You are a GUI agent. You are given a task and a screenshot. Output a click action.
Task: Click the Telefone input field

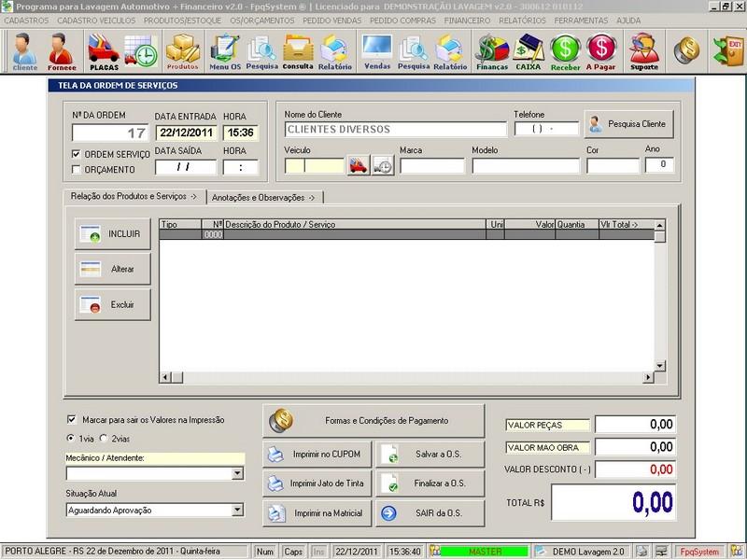coord(546,129)
